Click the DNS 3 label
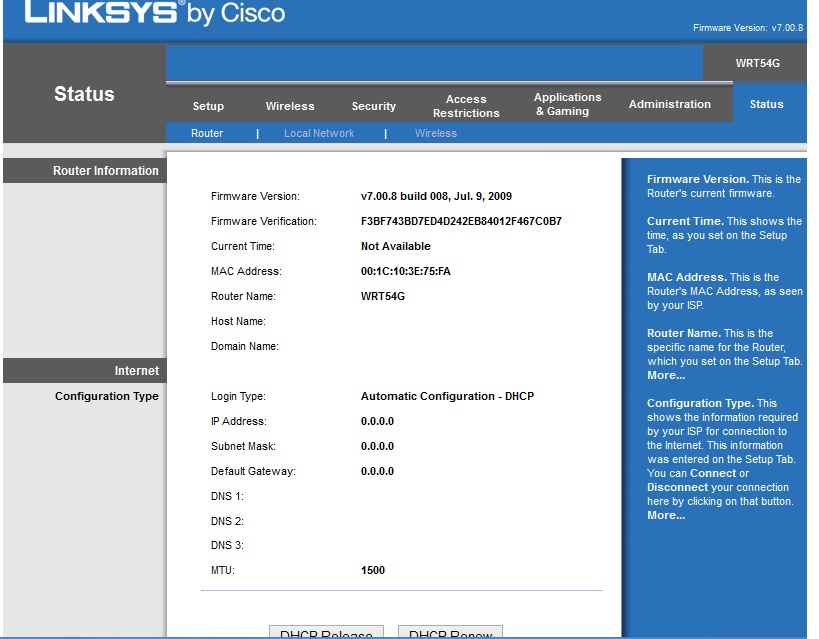The width and height of the screenshot is (819, 639). [x=227, y=545]
